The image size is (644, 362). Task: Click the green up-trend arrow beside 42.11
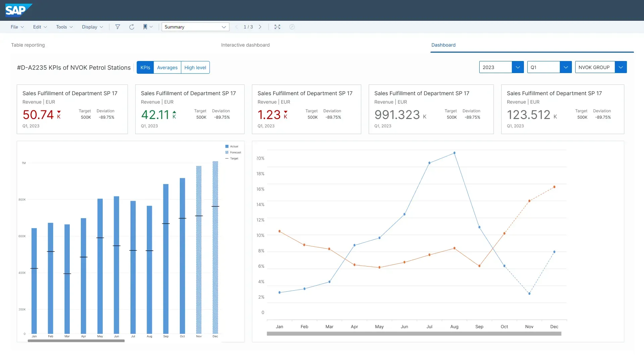(x=174, y=112)
